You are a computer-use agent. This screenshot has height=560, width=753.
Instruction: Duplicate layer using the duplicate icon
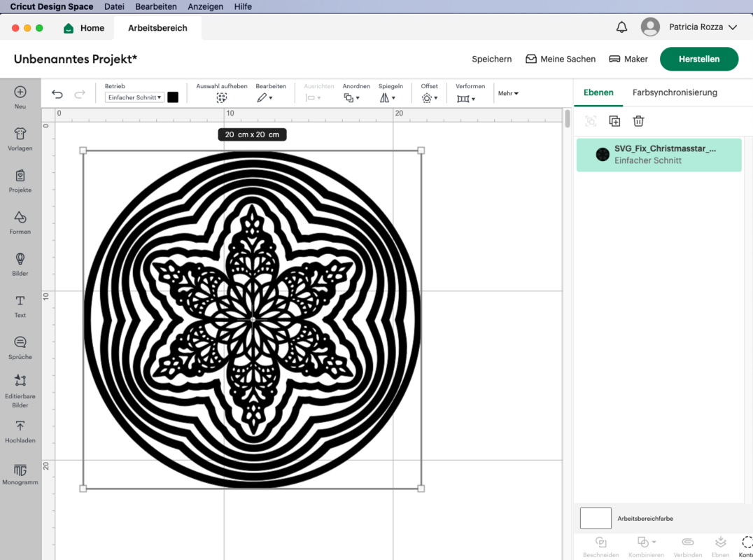(614, 121)
